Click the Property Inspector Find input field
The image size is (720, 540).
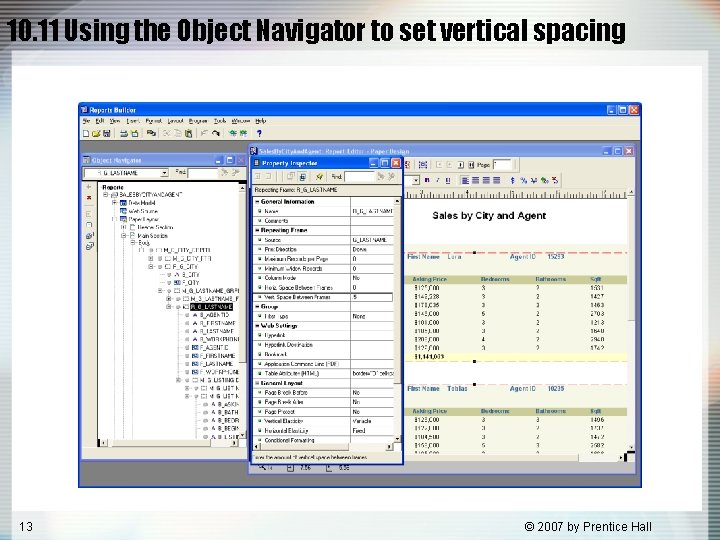coord(359,176)
